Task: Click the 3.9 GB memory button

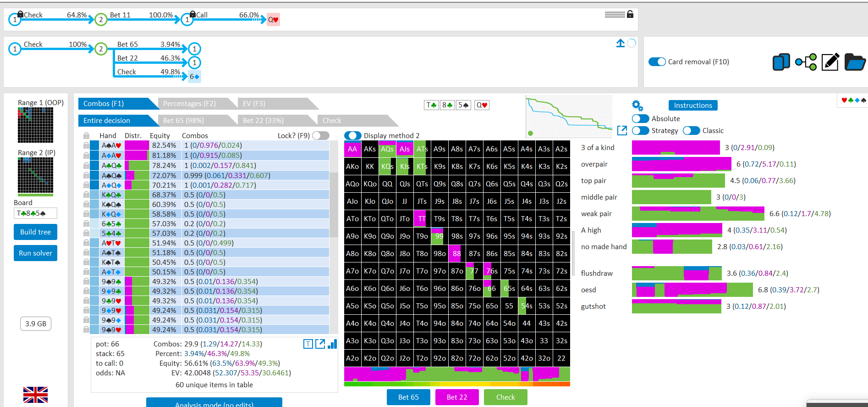Action: [x=36, y=324]
